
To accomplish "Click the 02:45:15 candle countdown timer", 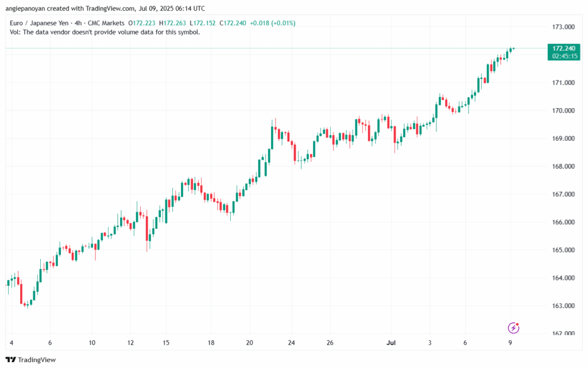I will [x=563, y=56].
